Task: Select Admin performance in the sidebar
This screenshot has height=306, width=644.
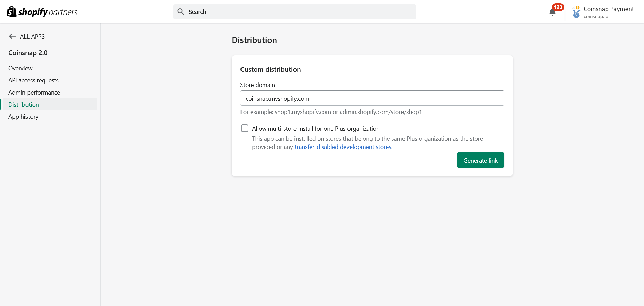Action: pyautogui.click(x=34, y=93)
